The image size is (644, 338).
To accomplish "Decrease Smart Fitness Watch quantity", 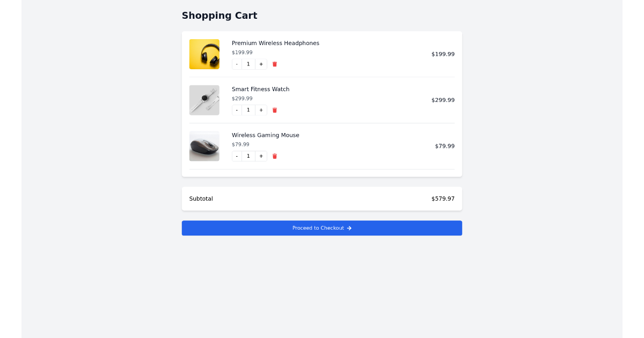I will click(236, 110).
